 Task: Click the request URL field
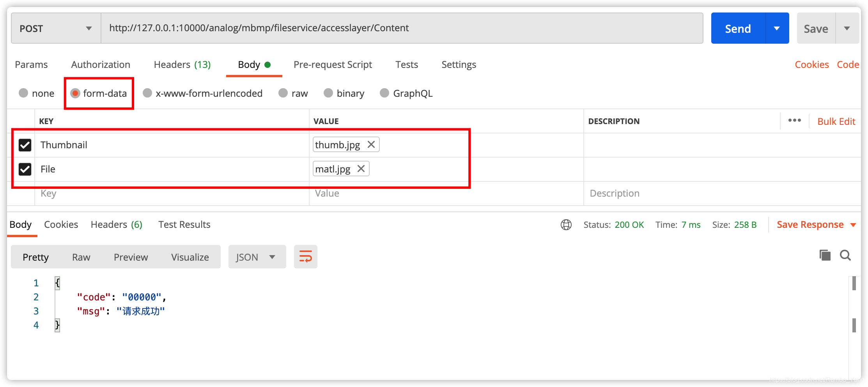[x=402, y=28]
